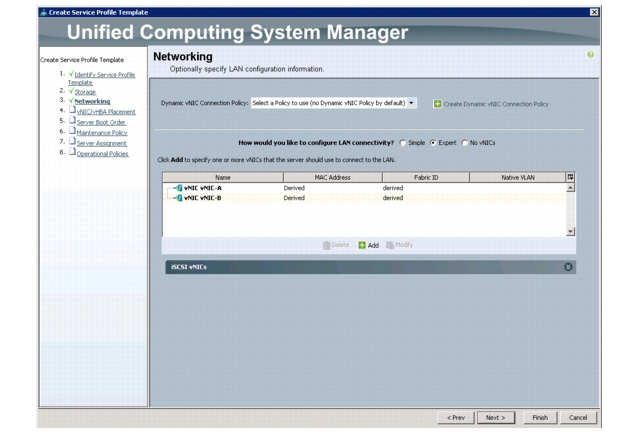
Task: Click the derived Fabric ID of vNIC-B
Action: pos(393,198)
